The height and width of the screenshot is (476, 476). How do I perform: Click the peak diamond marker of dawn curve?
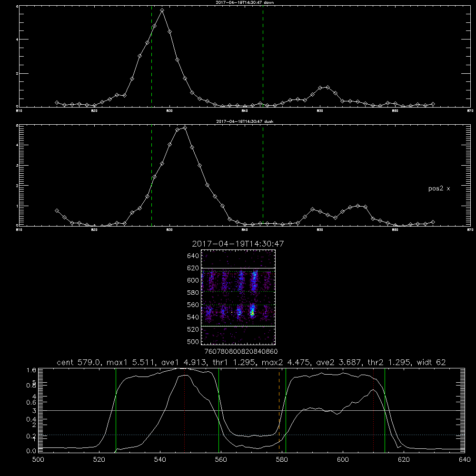point(162,10)
